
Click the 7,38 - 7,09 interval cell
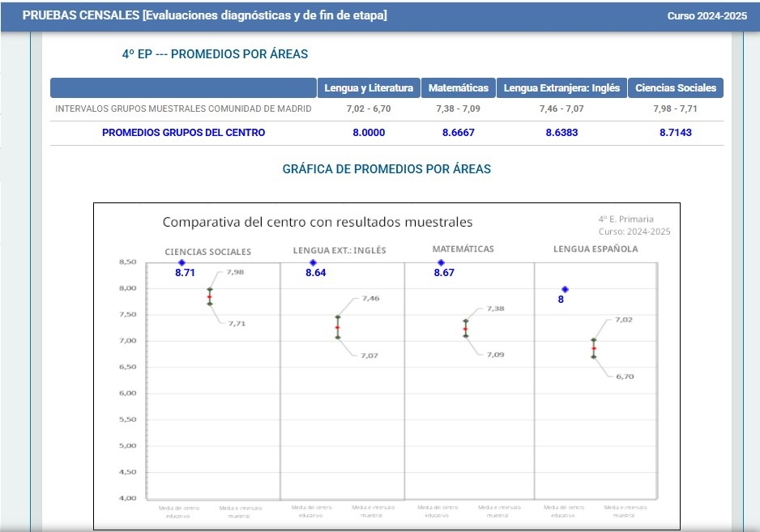click(x=459, y=109)
